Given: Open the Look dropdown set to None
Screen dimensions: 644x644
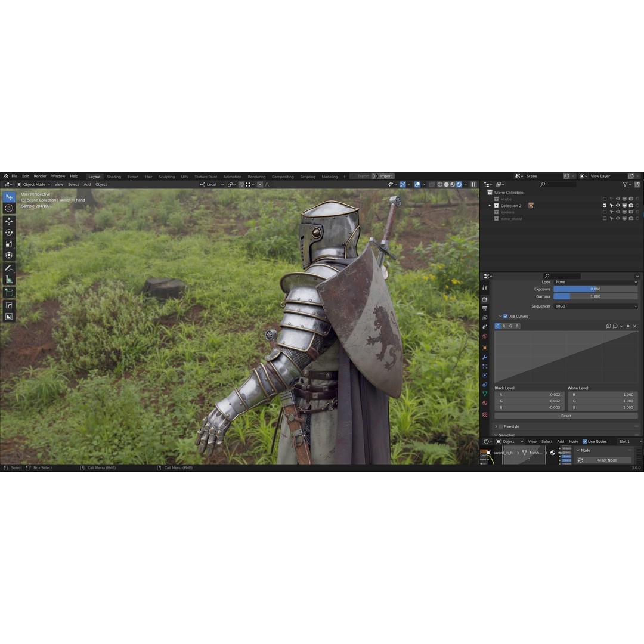Looking at the screenshot, I should [x=596, y=282].
